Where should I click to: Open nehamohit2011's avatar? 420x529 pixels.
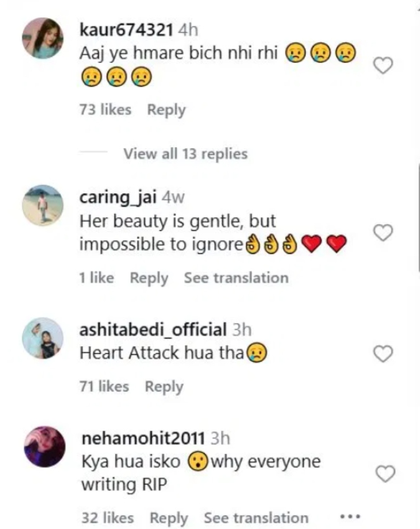click(44, 446)
